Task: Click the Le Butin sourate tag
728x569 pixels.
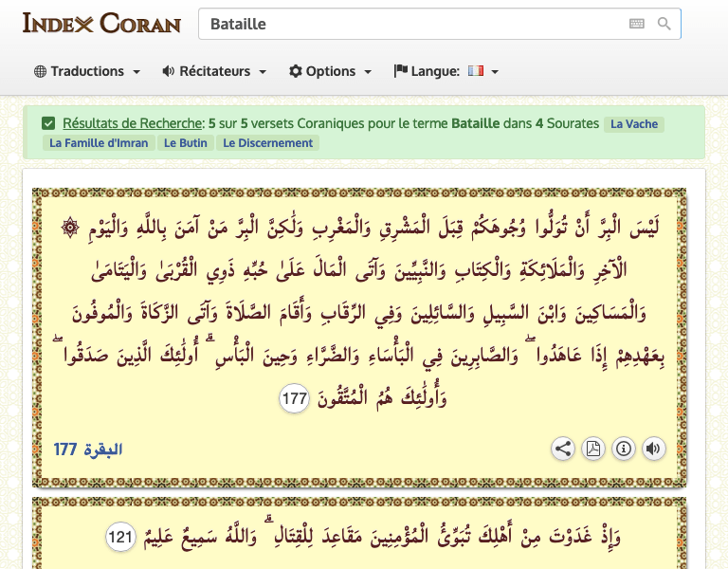Action: click(x=186, y=143)
